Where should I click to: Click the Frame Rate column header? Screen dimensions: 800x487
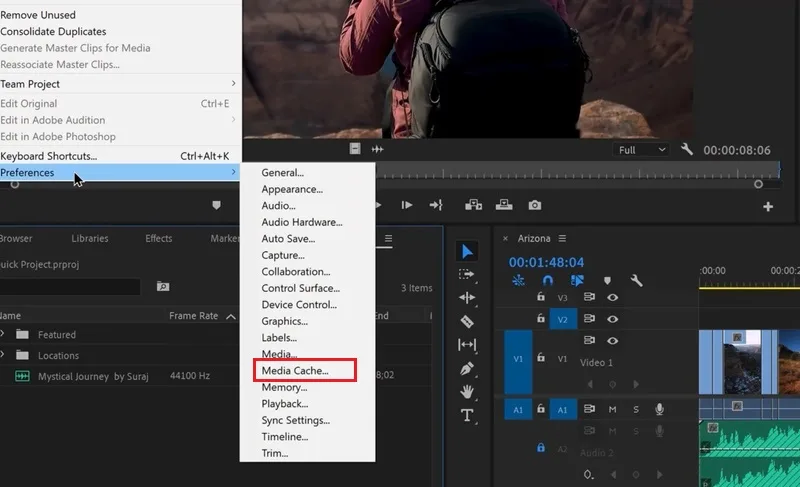[x=193, y=316]
